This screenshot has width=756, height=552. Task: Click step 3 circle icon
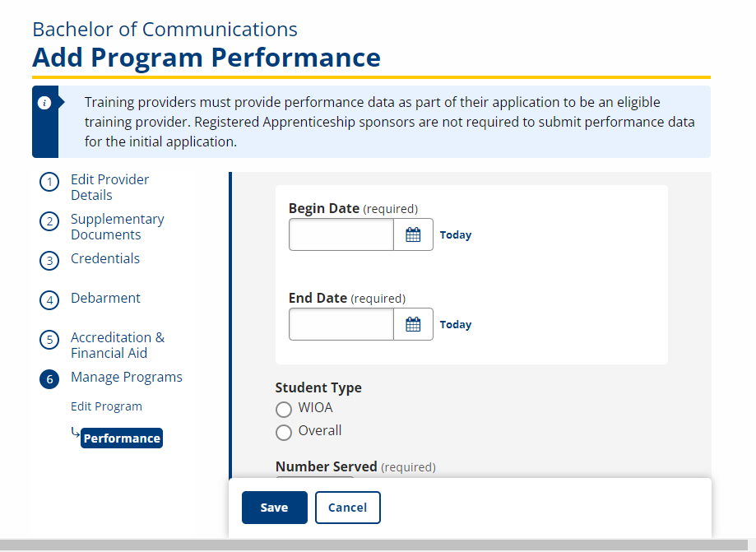pyautogui.click(x=49, y=261)
